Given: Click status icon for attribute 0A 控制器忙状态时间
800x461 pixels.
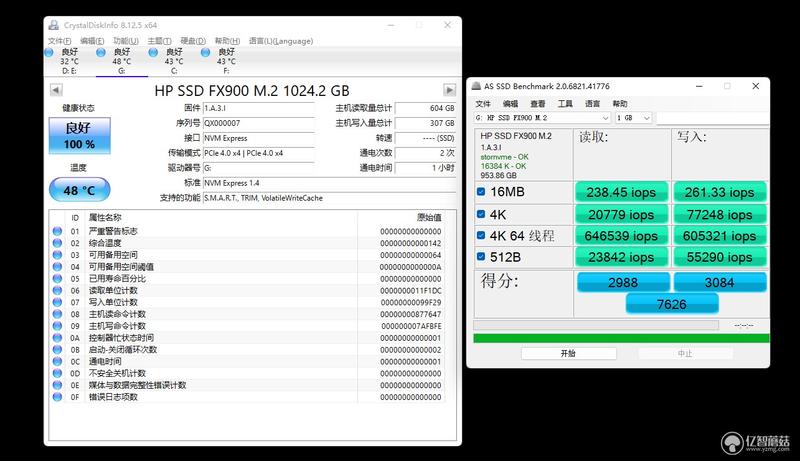Looking at the screenshot, I should pos(57,338).
